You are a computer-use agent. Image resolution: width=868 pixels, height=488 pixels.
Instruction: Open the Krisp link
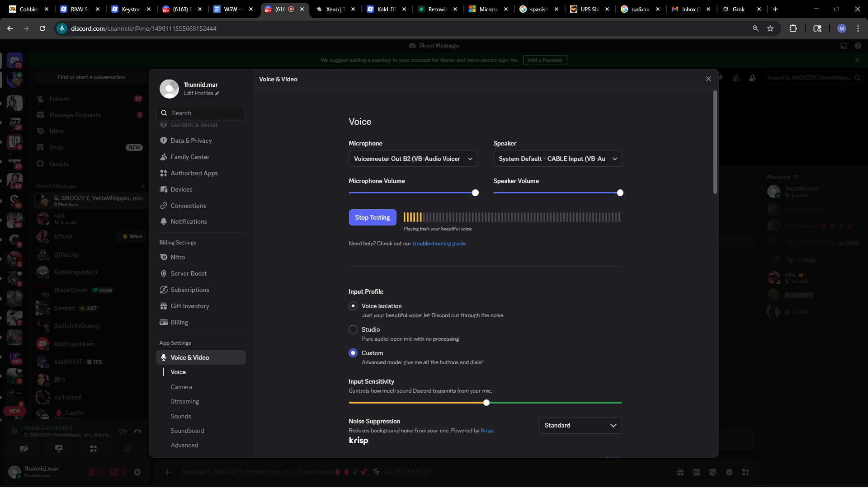tap(487, 431)
